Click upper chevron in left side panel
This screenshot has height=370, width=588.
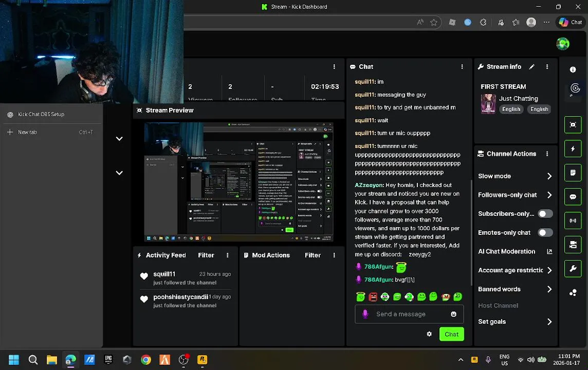119,139
